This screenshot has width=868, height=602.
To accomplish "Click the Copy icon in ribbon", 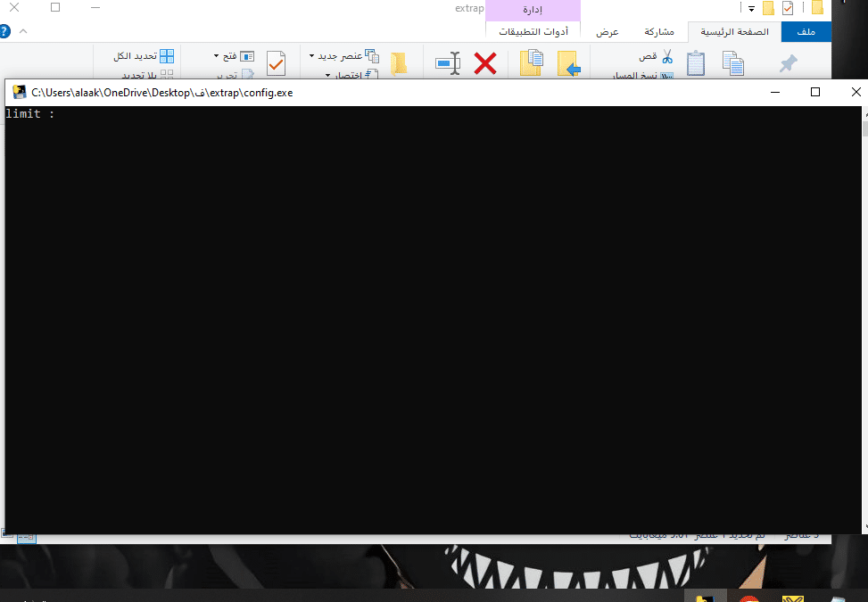I will tap(733, 63).
